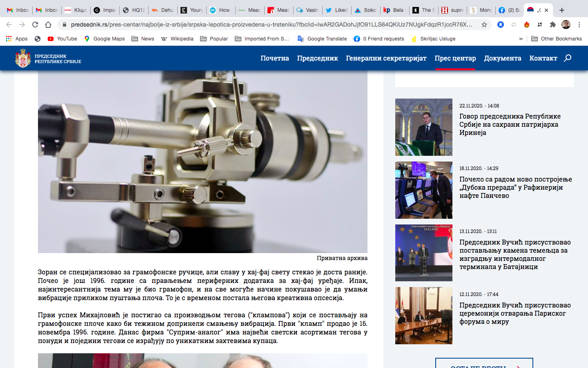Reload the page with the refresh icon

click(35, 25)
